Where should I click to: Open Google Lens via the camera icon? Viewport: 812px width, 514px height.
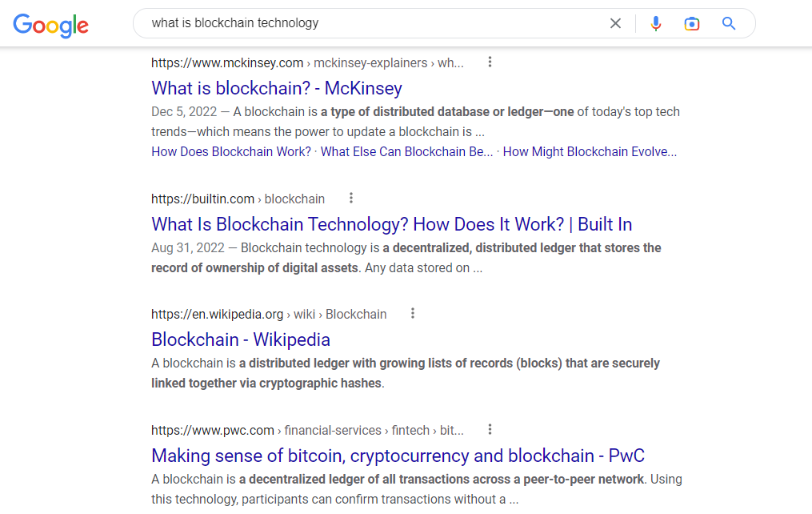pos(691,23)
